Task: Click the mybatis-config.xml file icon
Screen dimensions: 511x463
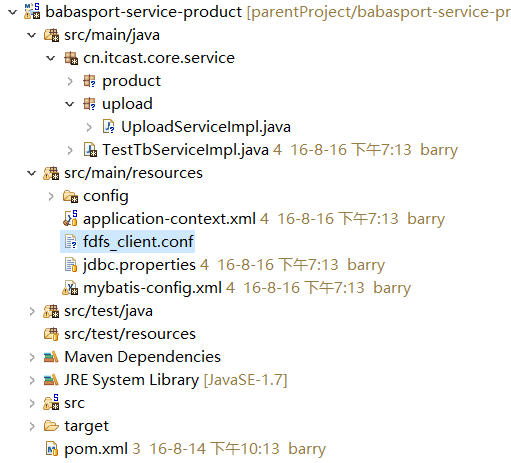Action: [x=70, y=288]
